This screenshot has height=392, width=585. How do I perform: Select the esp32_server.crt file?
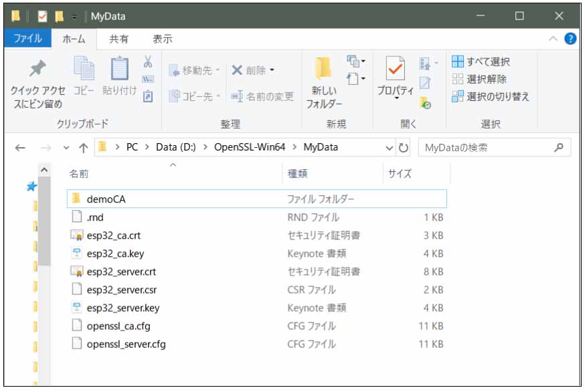(x=256, y=272)
